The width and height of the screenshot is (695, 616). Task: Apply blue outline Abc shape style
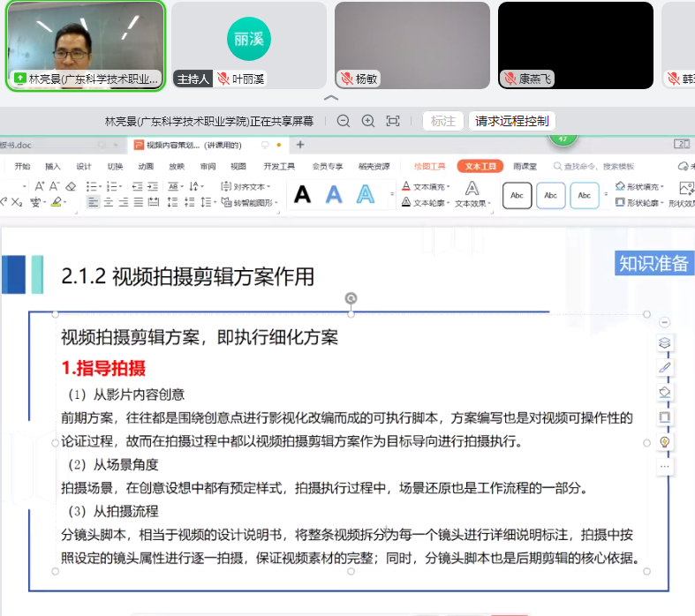(x=550, y=195)
